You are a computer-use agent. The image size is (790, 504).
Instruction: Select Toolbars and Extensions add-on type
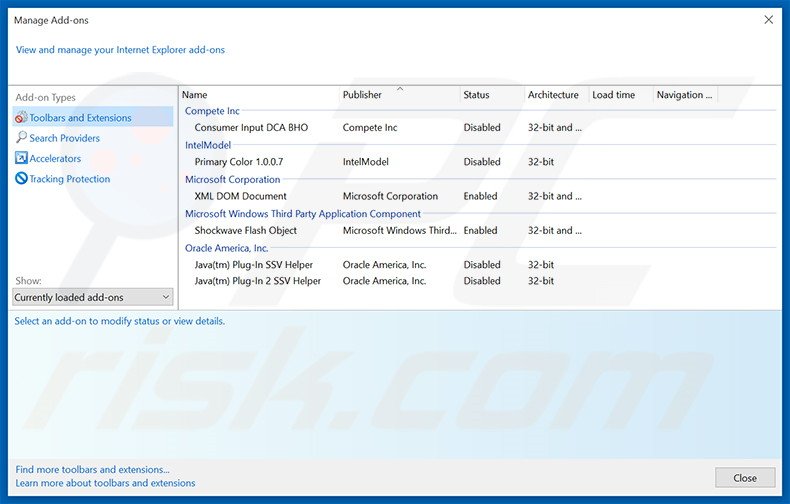pyautogui.click(x=93, y=117)
